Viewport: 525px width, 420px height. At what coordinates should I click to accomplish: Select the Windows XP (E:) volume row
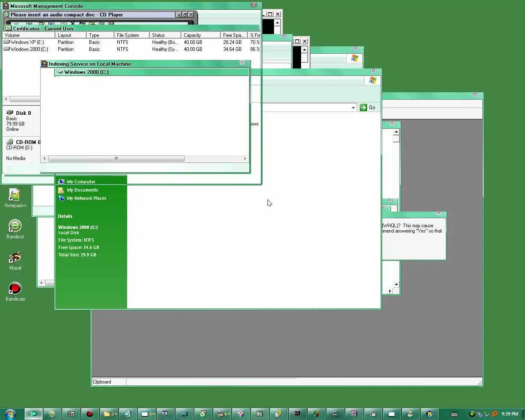[x=131, y=42]
